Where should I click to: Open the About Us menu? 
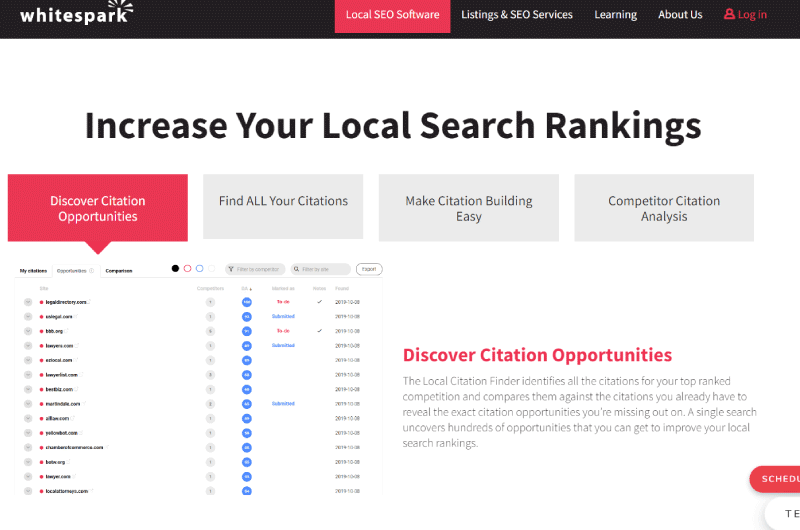(x=680, y=15)
